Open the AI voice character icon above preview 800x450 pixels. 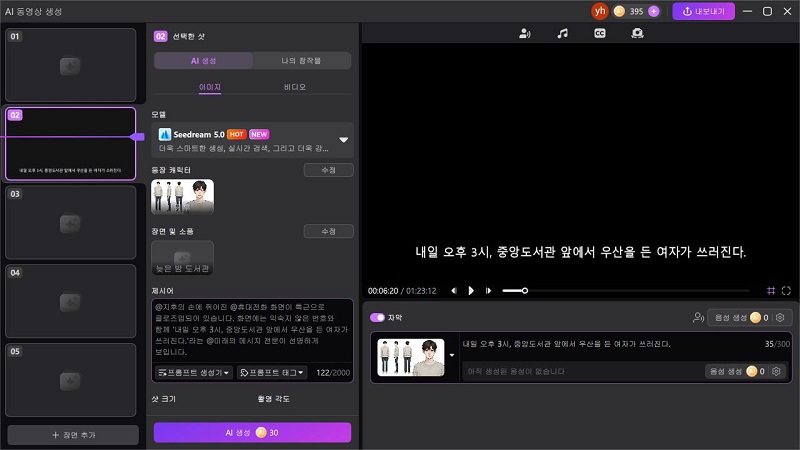(x=524, y=34)
